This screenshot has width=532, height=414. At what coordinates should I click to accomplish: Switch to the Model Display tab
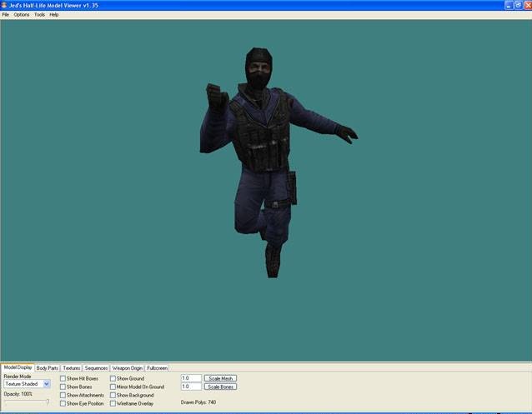click(18, 367)
